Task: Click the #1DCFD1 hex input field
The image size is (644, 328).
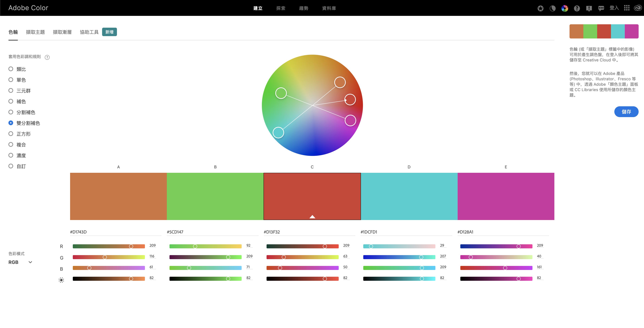Action: click(406, 232)
